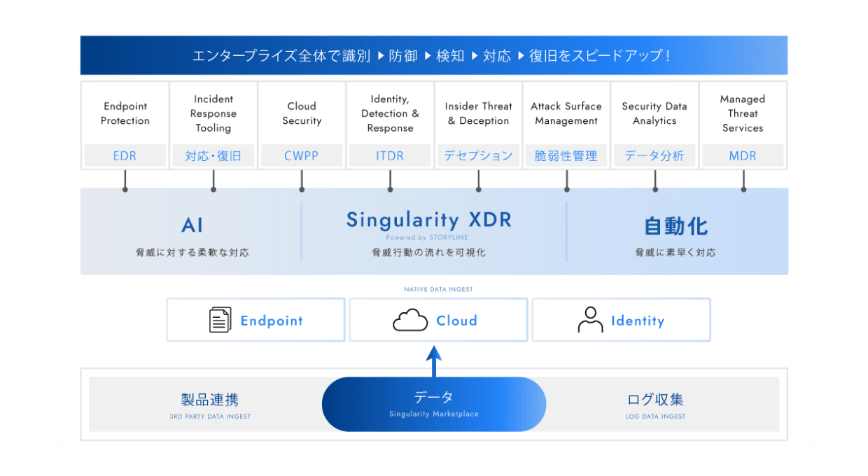
Task: Click the 製品連携 heading
Action: click(210, 400)
